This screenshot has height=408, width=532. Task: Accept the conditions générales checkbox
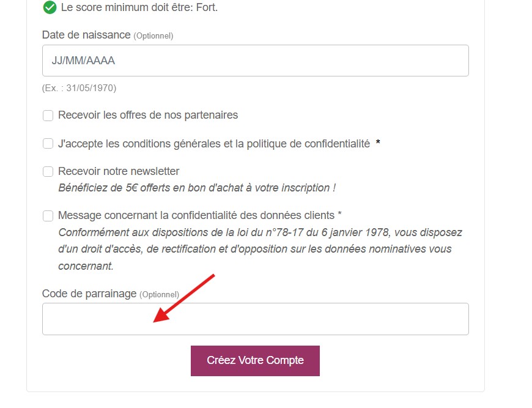(48, 143)
